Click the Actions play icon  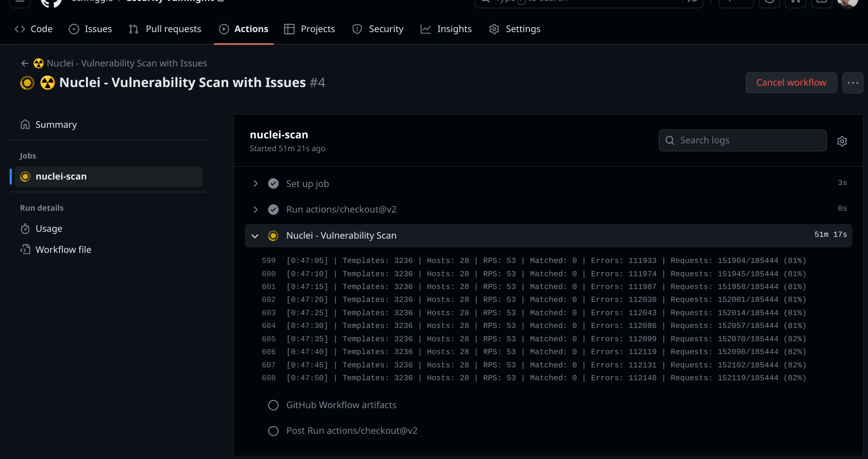224,29
